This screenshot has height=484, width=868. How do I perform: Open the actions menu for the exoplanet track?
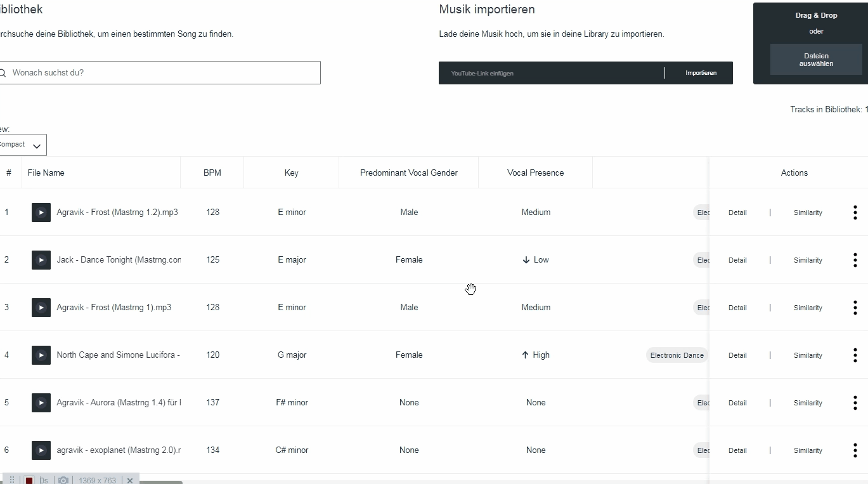tap(855, 450)
